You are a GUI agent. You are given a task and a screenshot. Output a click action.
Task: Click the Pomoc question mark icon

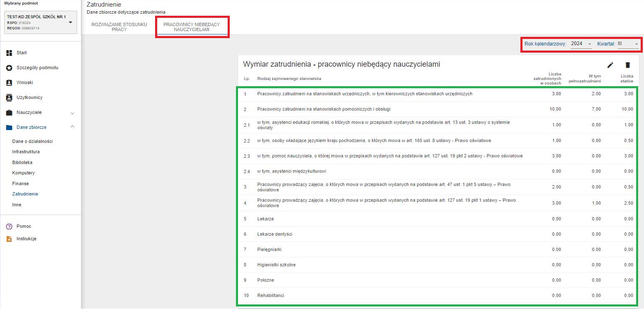coord(9,227)
